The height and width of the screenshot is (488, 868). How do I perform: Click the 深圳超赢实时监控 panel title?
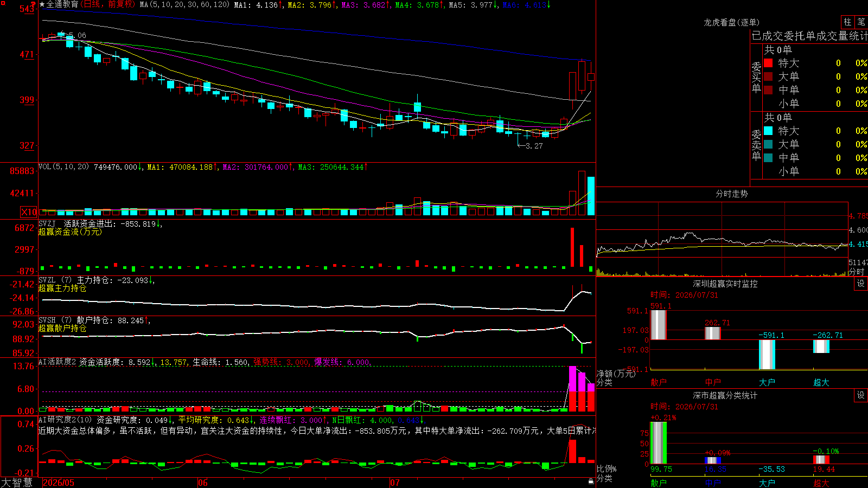[725, 284]
